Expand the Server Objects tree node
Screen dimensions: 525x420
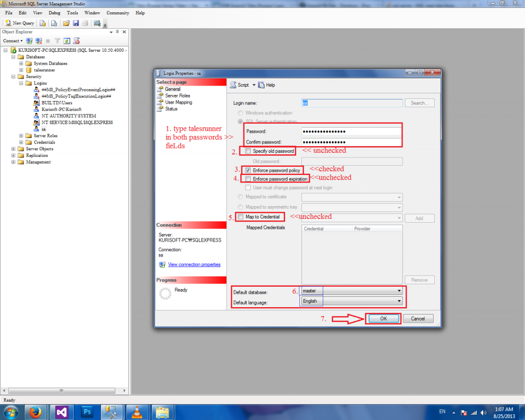point(13,149)
